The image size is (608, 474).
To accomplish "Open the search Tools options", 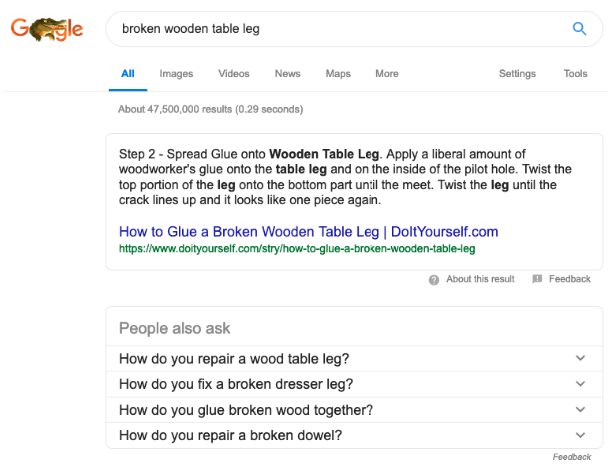I will (575, 74).
